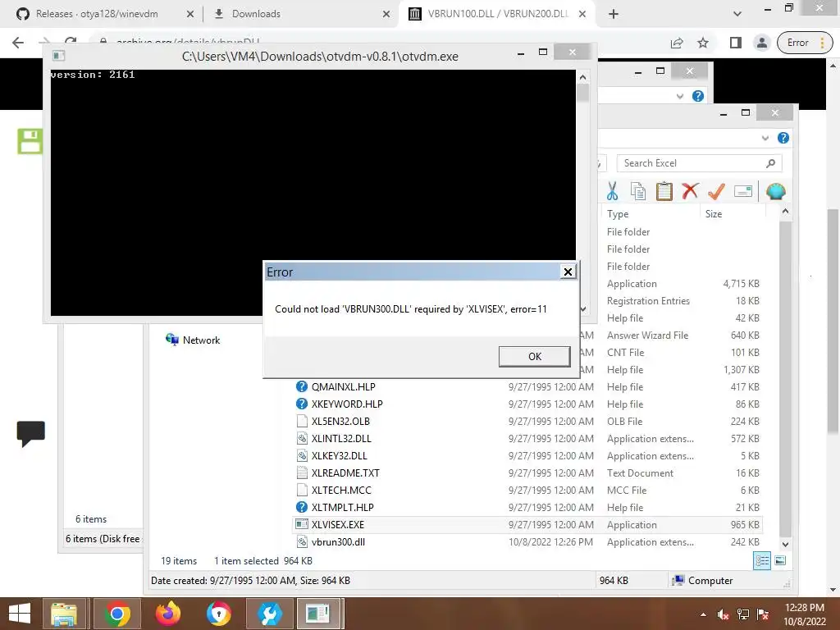
Task: Close the Releases otya128/winevdm tab
Action: pyautogui.click(x=189, y=14)
